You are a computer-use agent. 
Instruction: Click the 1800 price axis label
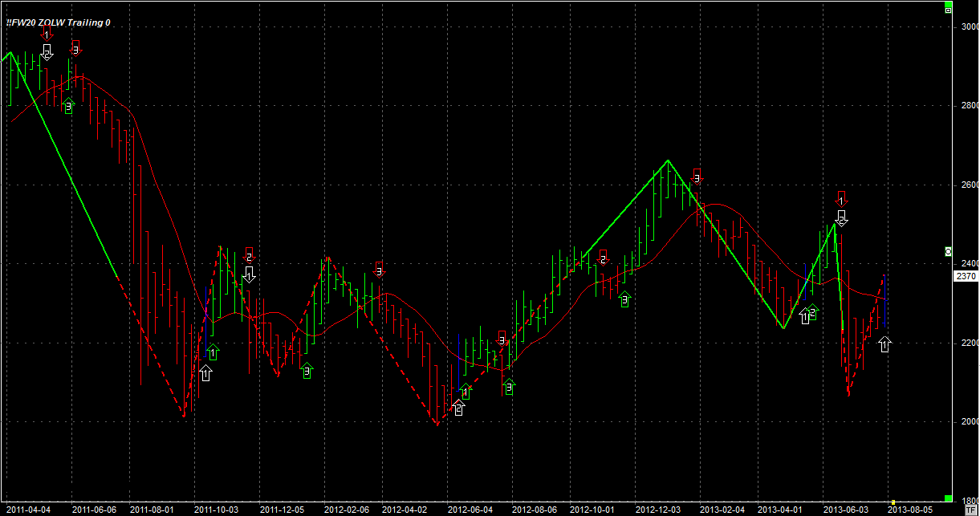tap(969, 499)
